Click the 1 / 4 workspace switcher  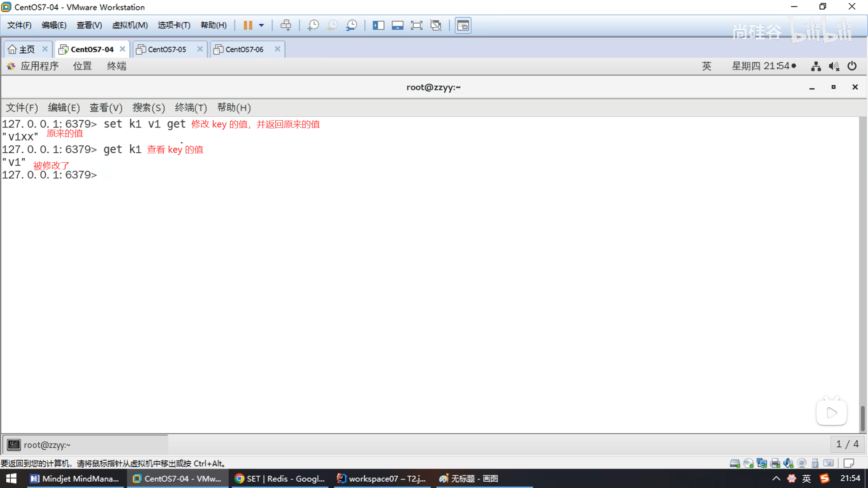point(847,444)
